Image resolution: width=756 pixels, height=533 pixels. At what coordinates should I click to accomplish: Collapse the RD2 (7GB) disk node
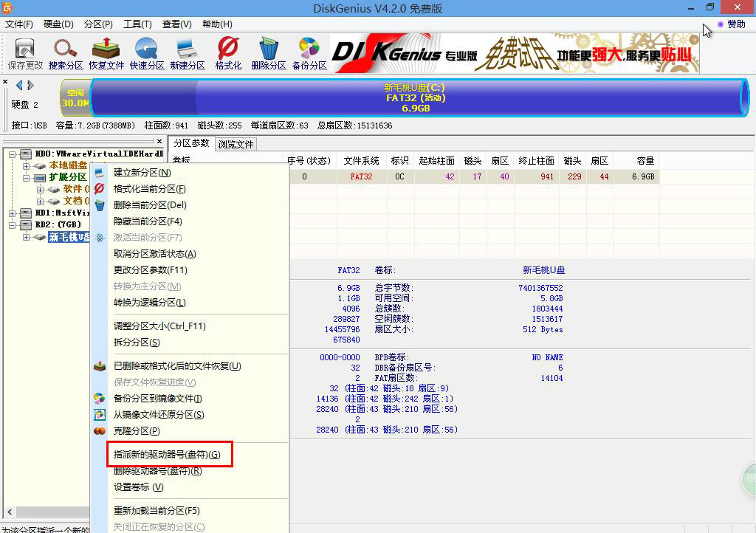coord(12,225)
